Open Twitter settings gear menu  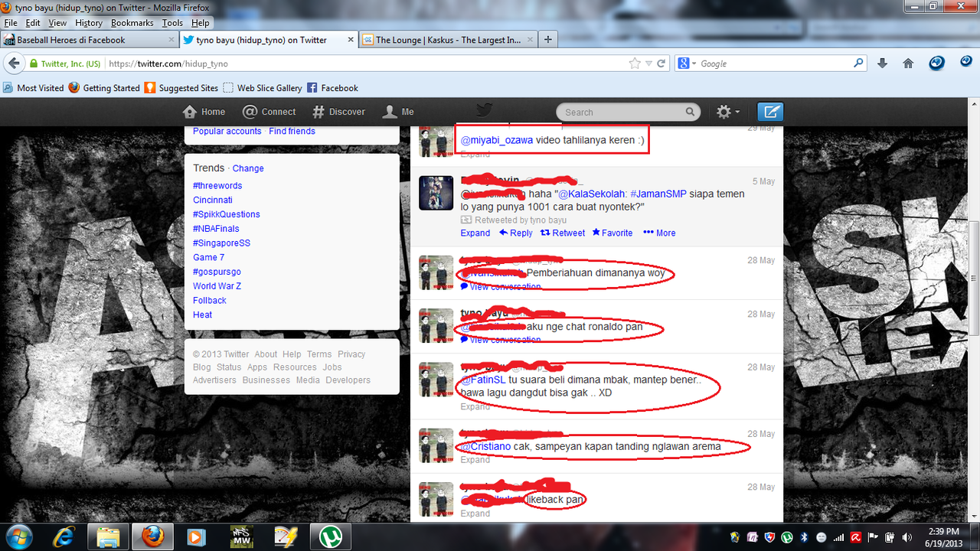pyautogui.click(x=727, y=112)
